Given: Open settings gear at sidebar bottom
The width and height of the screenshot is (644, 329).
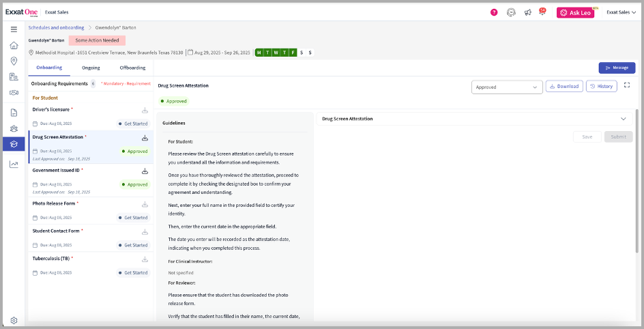Looking at the screenshot, I should (14, 320).
